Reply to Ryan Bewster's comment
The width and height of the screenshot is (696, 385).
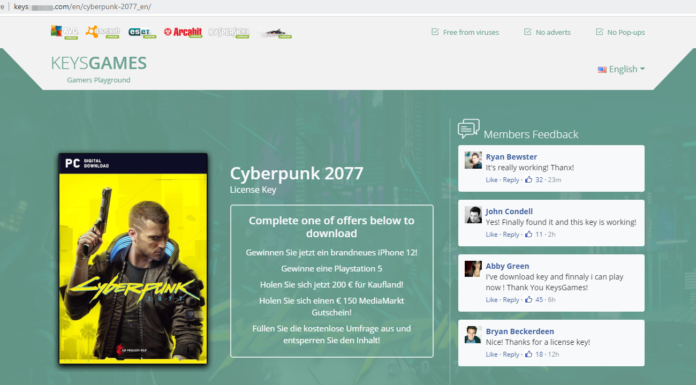tap(511, 180)
